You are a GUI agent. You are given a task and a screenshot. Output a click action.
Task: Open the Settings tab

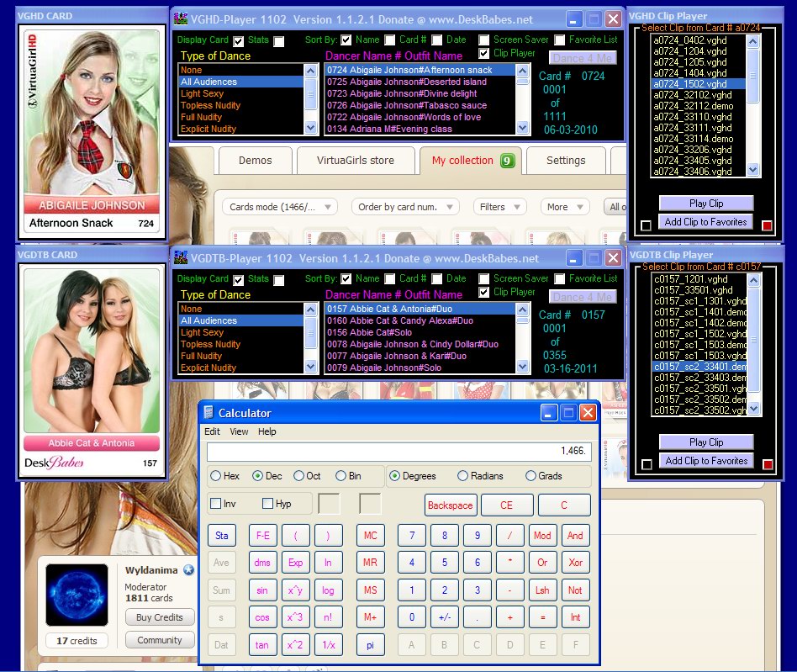566,161
